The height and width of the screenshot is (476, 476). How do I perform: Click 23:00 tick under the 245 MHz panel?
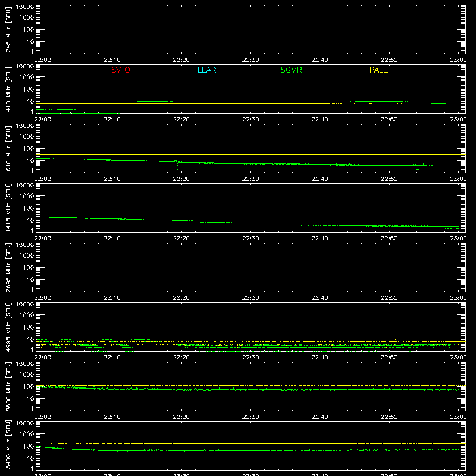click(x=458, y=60)
